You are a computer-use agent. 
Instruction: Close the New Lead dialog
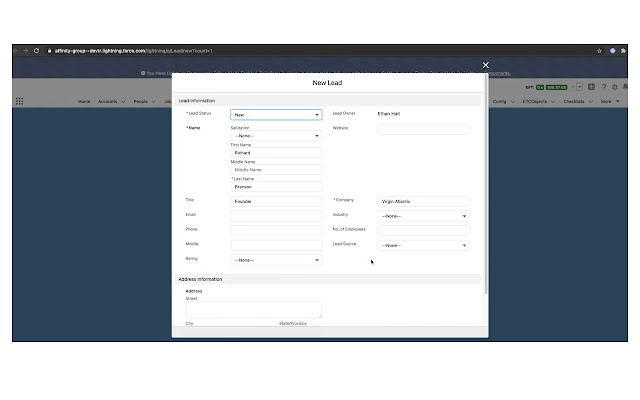[x=486, y=65]
